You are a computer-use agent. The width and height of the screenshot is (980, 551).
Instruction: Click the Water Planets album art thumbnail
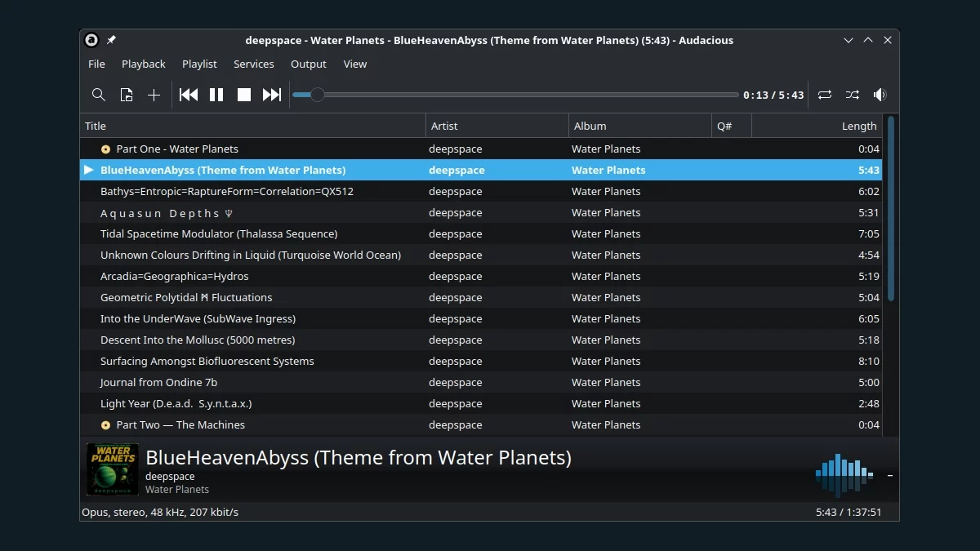[x=113, y=469]
